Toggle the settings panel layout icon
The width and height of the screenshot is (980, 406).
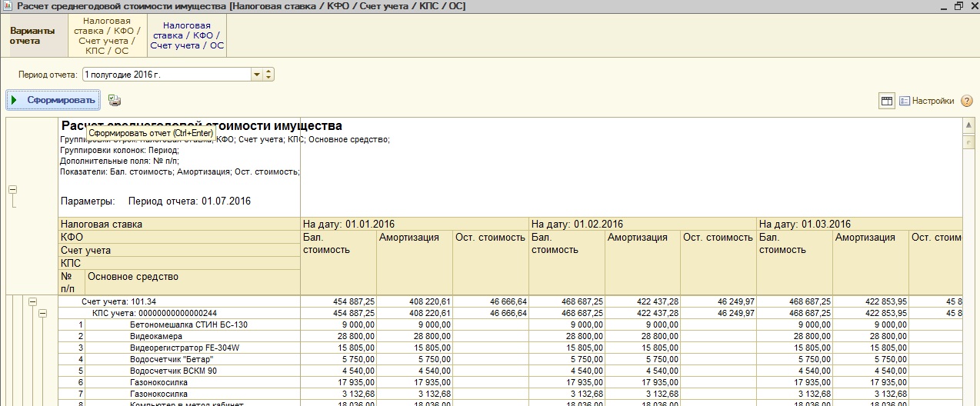886,101
